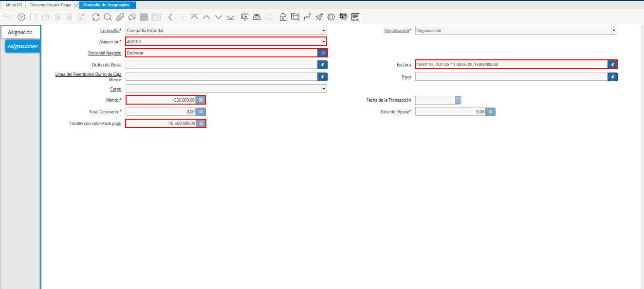
Task: Click the last certificate-style toolbar icon
Action: [355, 17]
